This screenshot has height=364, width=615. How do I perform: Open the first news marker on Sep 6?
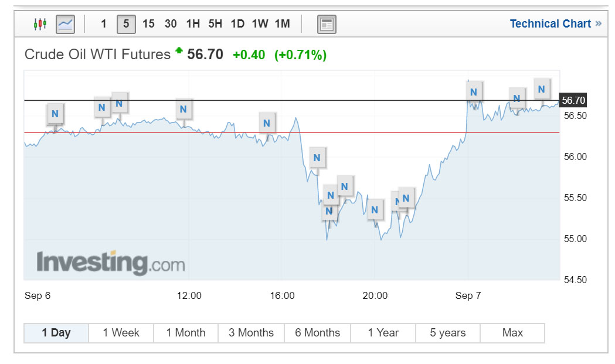[55, 113]
